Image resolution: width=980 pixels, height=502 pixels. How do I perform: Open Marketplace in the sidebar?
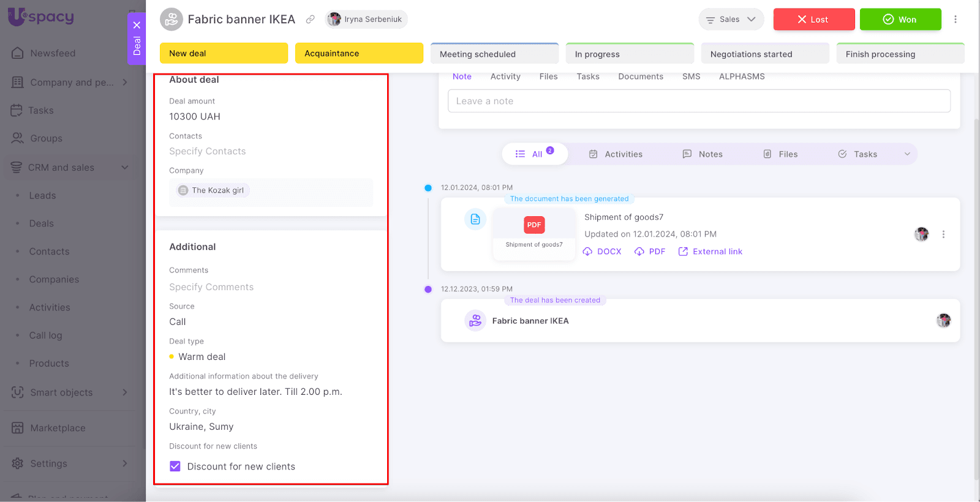(x=58, y=428)
